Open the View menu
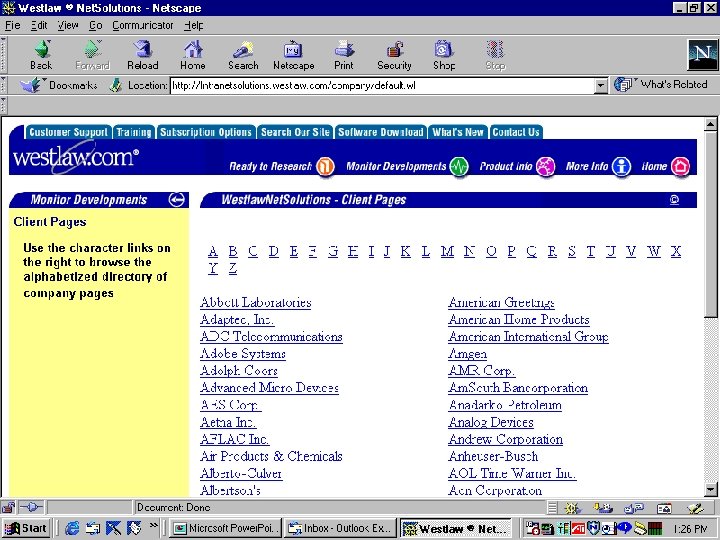 [x=68, y=25]
